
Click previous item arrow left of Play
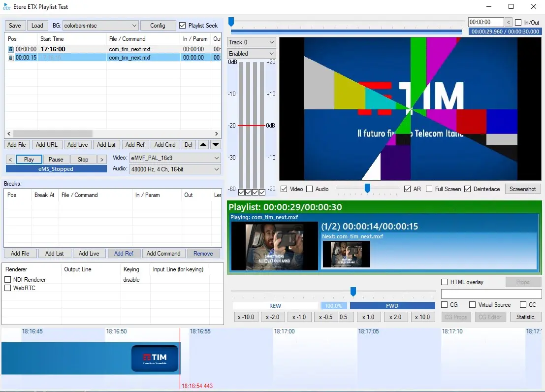click(10, 160)
